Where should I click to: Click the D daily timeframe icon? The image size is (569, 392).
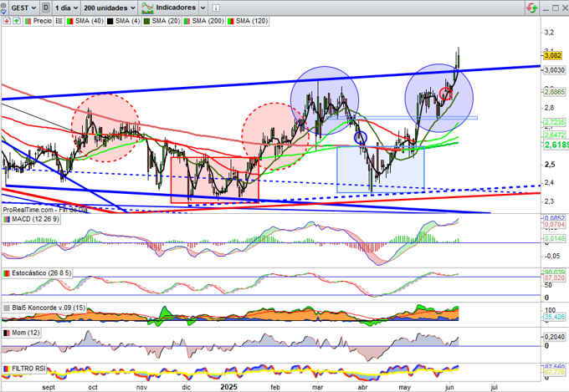click(x=46, y=8)
